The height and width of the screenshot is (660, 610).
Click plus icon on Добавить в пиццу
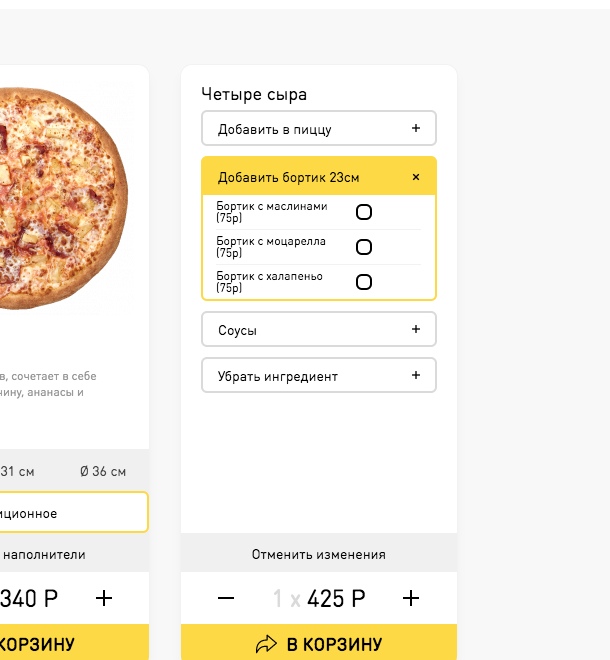[x=416, y=128]
